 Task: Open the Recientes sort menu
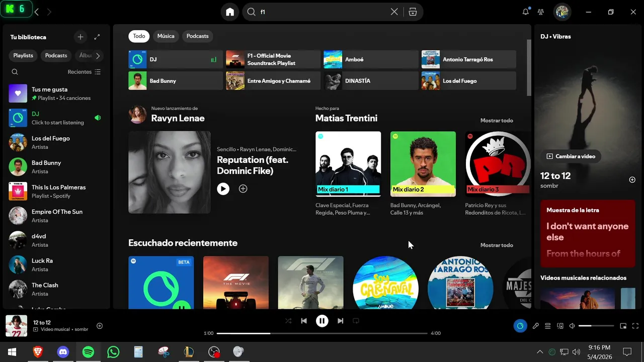tap(85, 72)
